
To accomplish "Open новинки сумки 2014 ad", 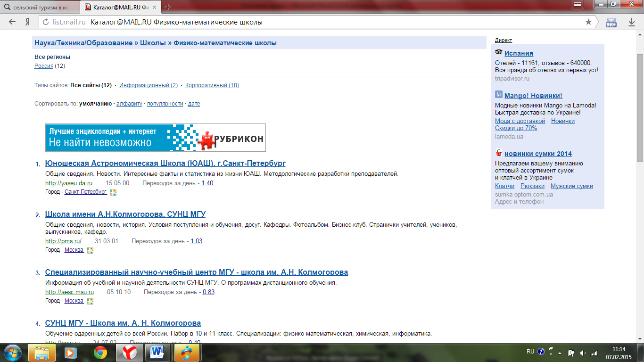I will click(x=538, y=154).
